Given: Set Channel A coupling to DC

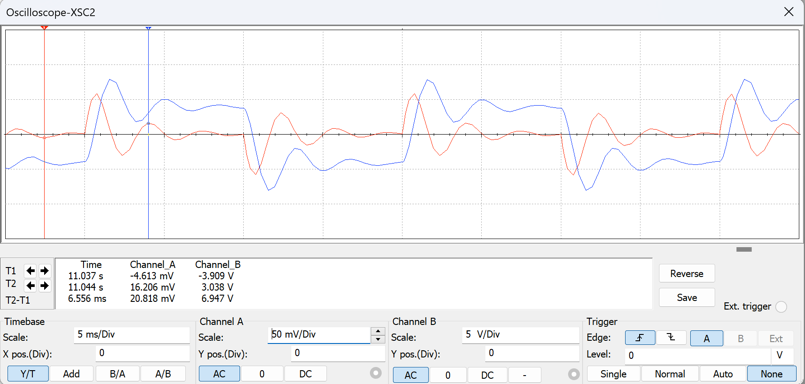Looking at the screenshot, I should 305,374.
